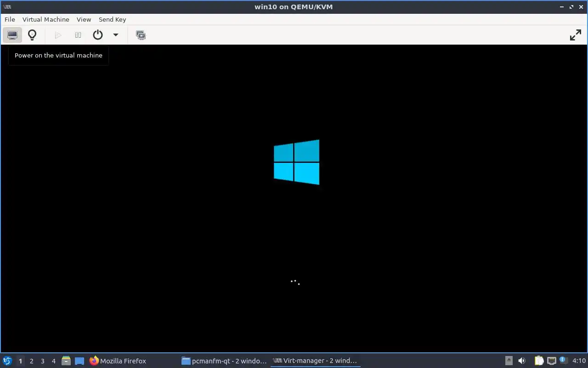The width and height of the screenshot is (588, 368).
Task: Click the virt-manager logo in title bar
Action: point(7,7)
